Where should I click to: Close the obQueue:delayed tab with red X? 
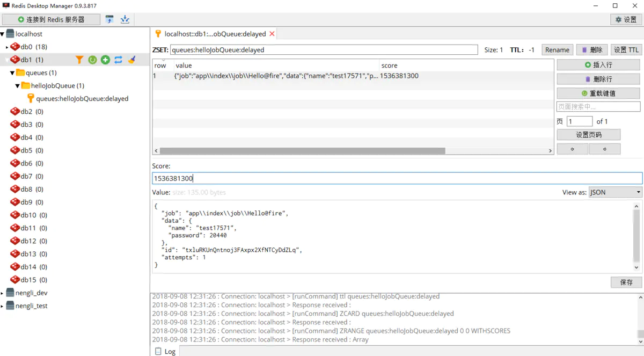tap(272, 34)
